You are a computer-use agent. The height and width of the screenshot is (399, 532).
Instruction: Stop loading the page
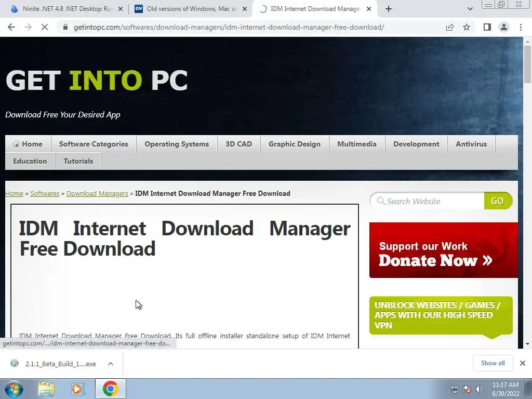45,27
